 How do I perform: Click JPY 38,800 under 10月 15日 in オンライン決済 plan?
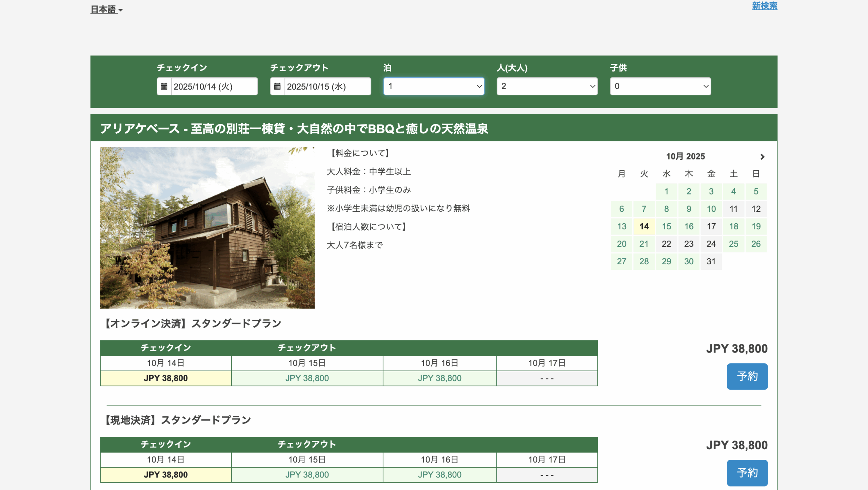307,378
